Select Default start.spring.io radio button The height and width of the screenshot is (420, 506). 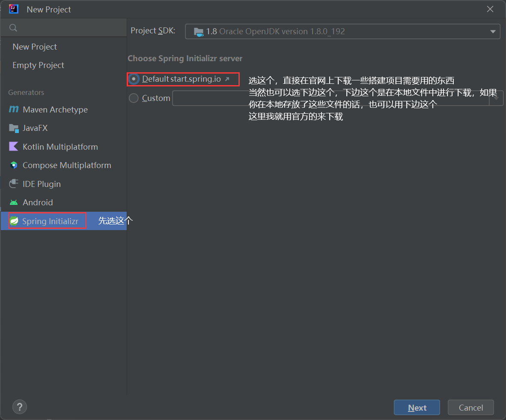[134, 79]
